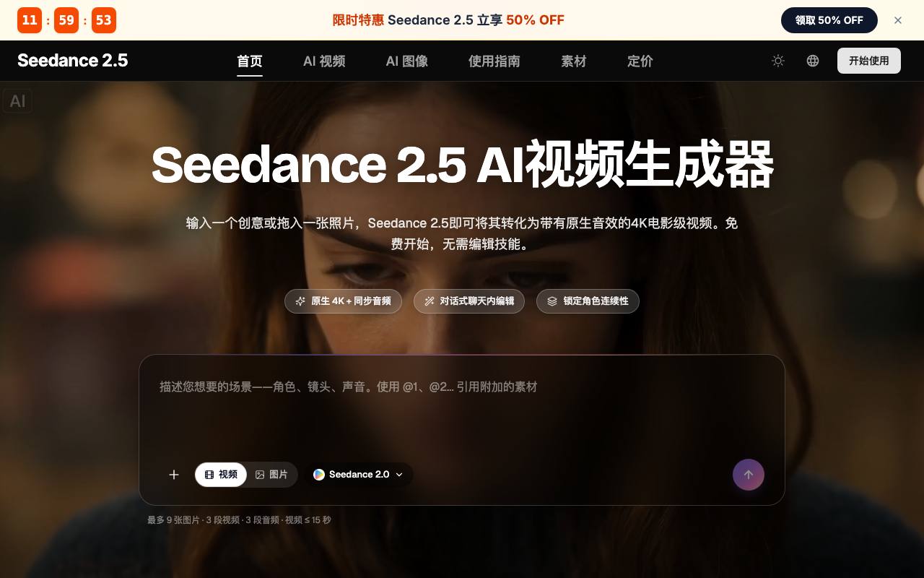The height and width of the screenshot is (578, 924).
Task: Switch to 图片 mode
Action: 271,475
